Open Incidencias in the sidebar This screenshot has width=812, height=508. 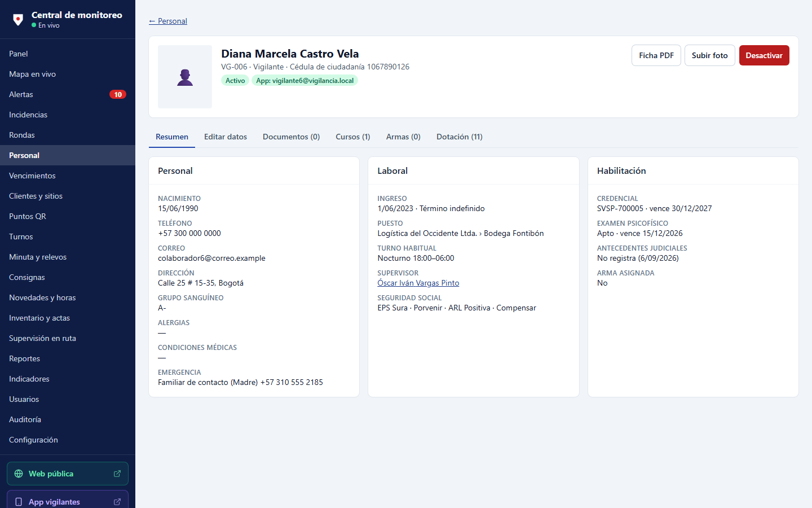point(68,115)
